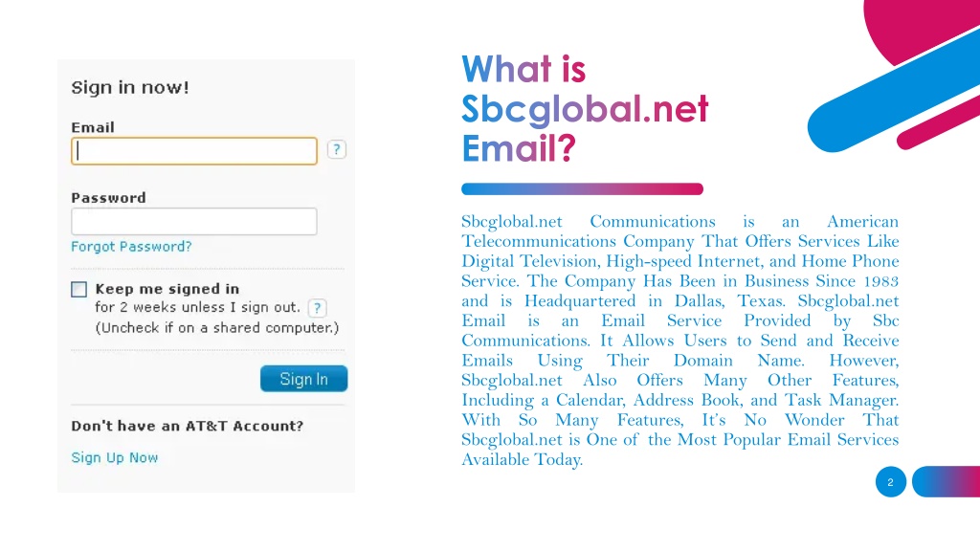Click the Sbcglobal.net description paragraph
This screenshot has width=980, height=551.
(x=680, y=341)
